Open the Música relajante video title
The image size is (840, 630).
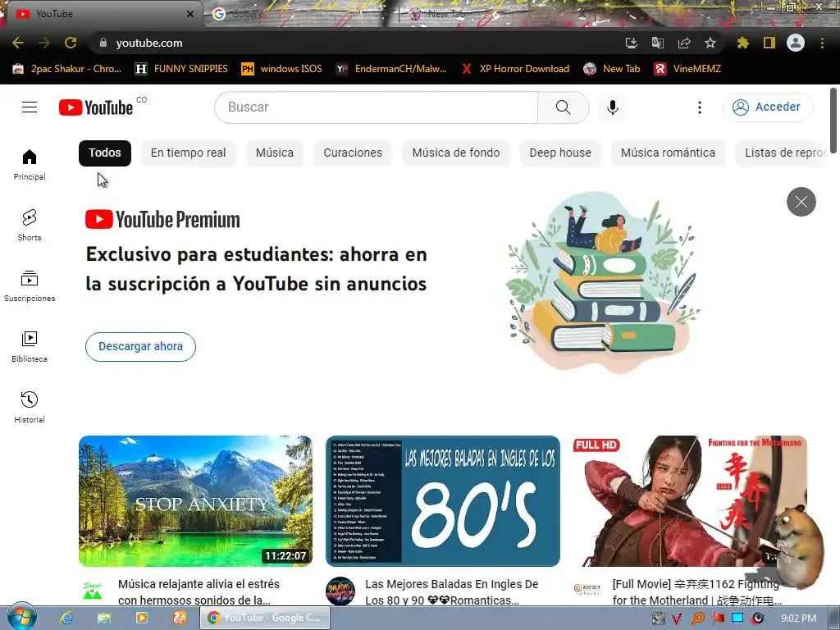coord(199,591)
